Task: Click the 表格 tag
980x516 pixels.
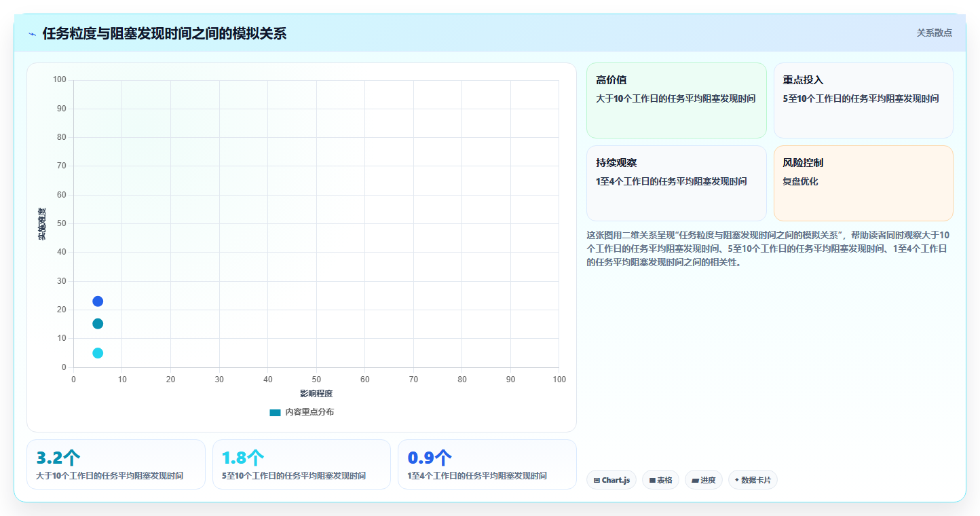Action: (x=660, y=480)
